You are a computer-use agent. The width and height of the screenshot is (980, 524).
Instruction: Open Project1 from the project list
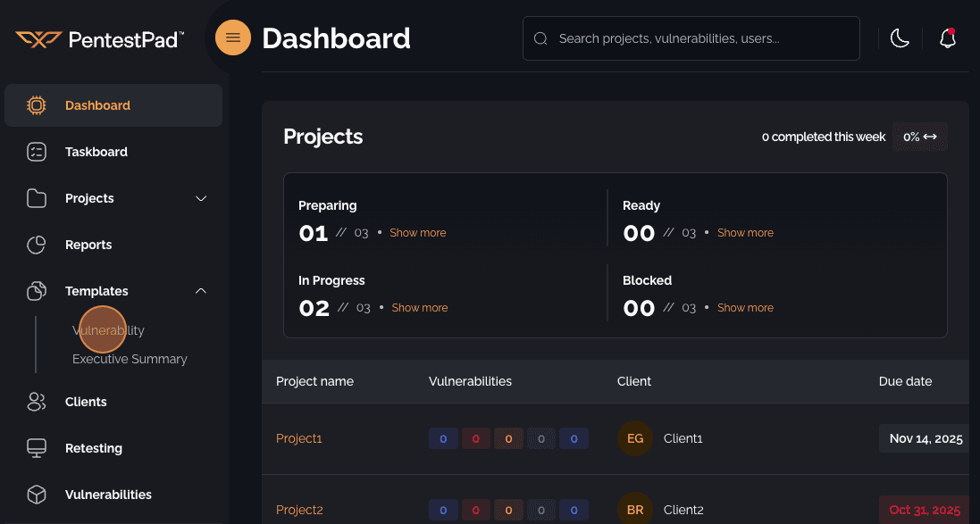pos(298,438)
